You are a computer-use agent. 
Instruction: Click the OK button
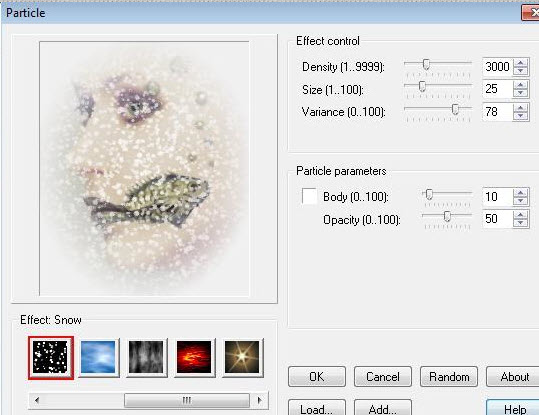[317, 377]
